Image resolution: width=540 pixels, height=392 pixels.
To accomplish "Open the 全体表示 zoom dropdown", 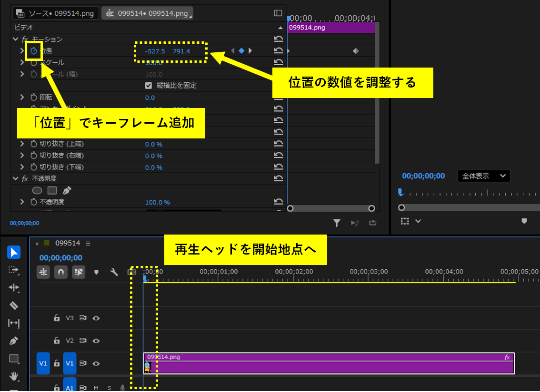I will coord(484,176).
